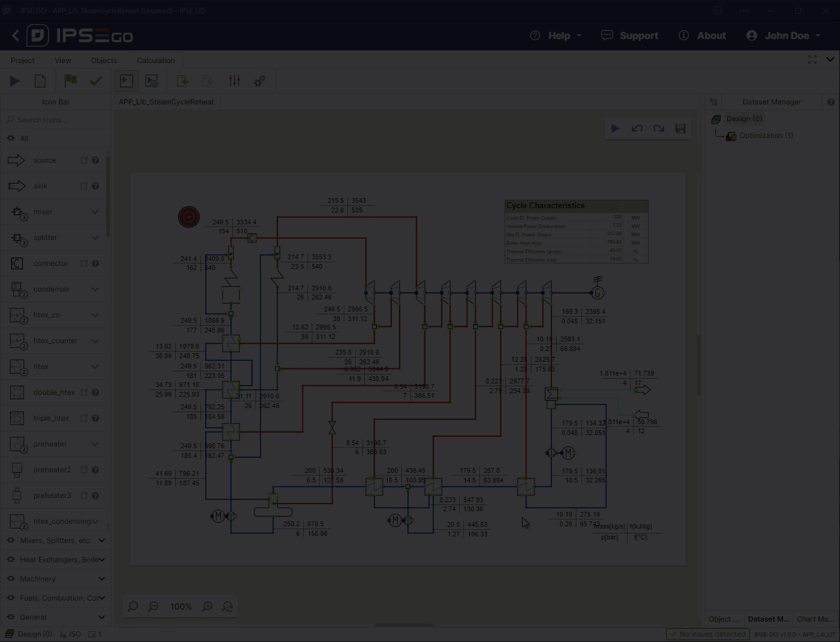Viewport: 840px width, 642px height.
Task: Toggle ISO units in the status bar
Action: coord(71,634)
